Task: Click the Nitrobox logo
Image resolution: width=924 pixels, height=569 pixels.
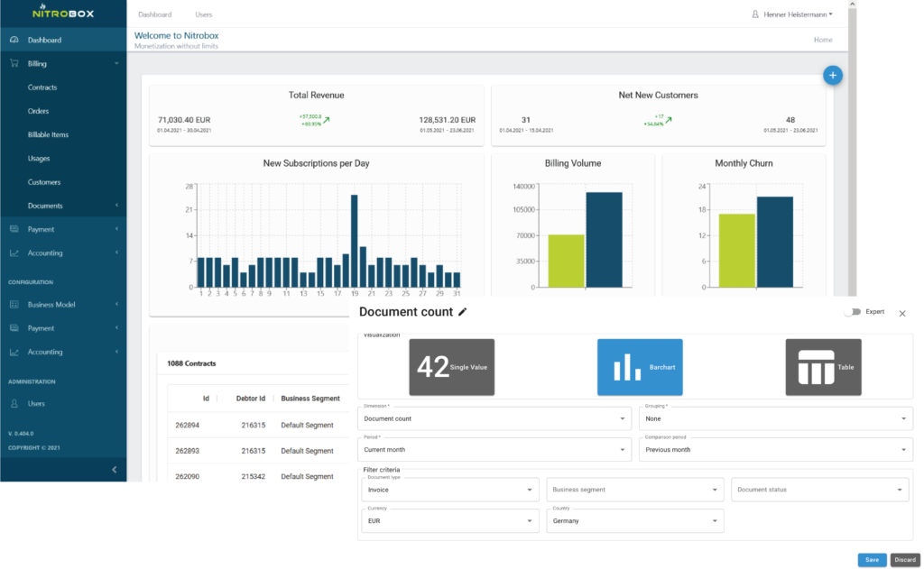Action: [x=63, y=11]
